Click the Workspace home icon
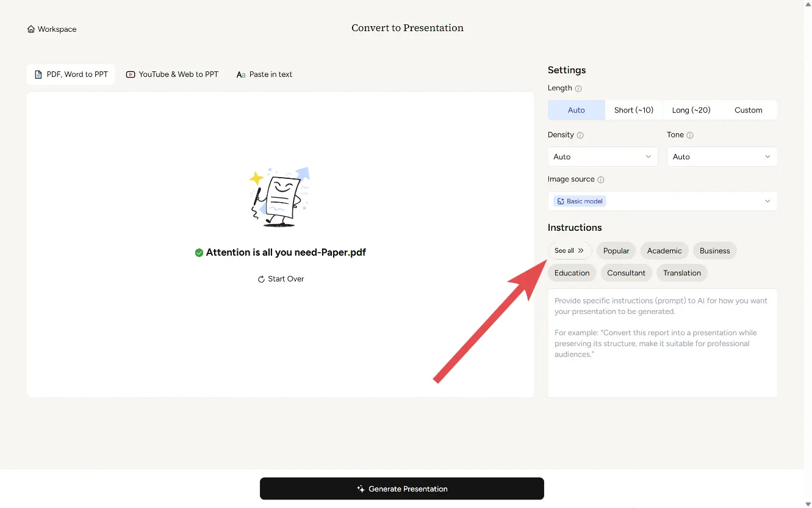812x508 pixels. coord(31,29)
